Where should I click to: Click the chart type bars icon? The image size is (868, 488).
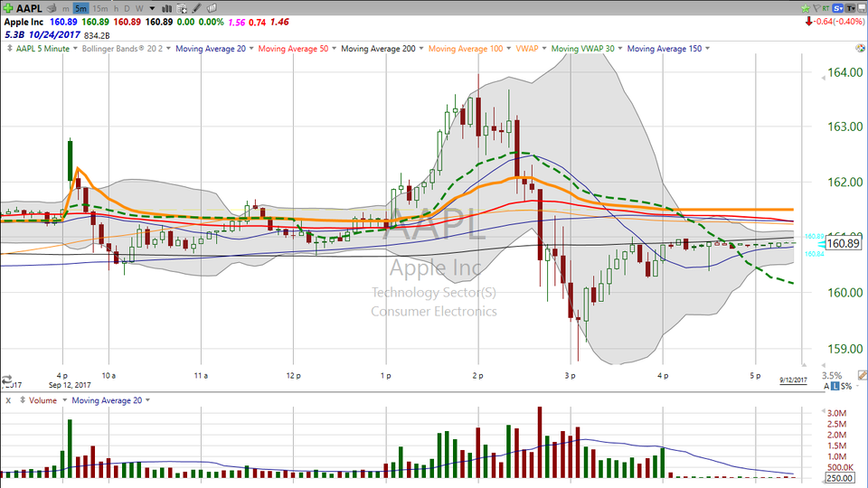click(166, 8)
